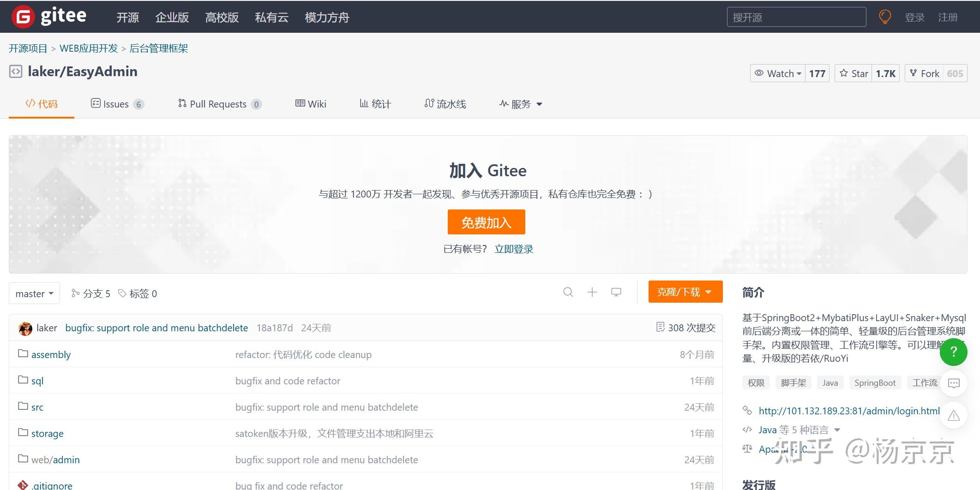Open the file search magnifier above the file list

[x=568, y=292]
